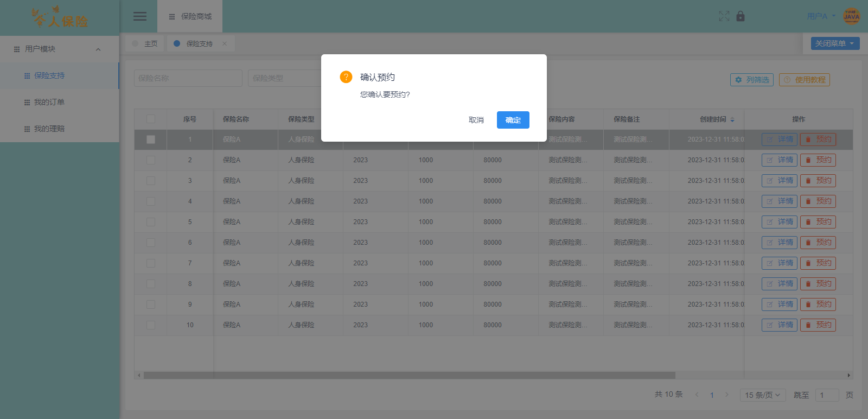Switch to the 主页 tab
The height and width of the screenshot is (419, 868).
[145, 43]
